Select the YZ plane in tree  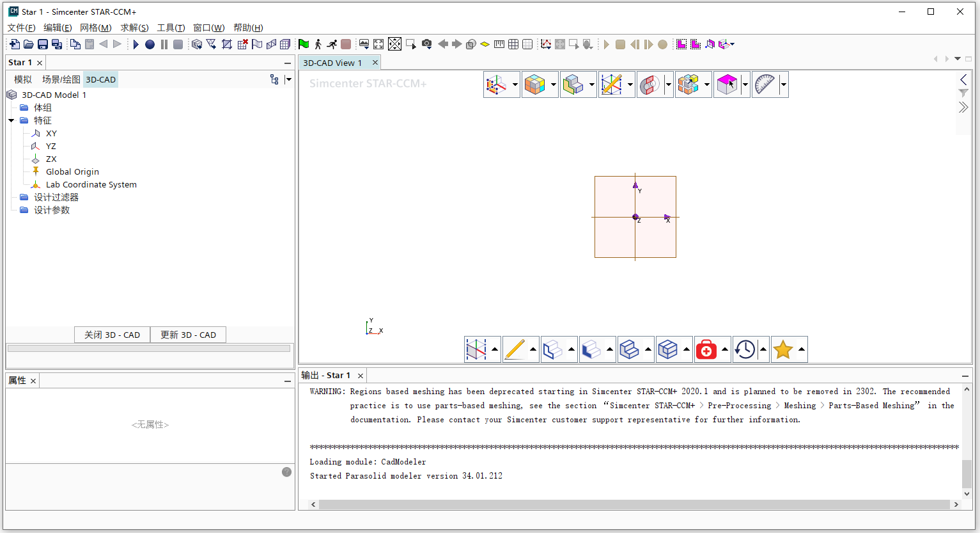[x=51, y=146]
